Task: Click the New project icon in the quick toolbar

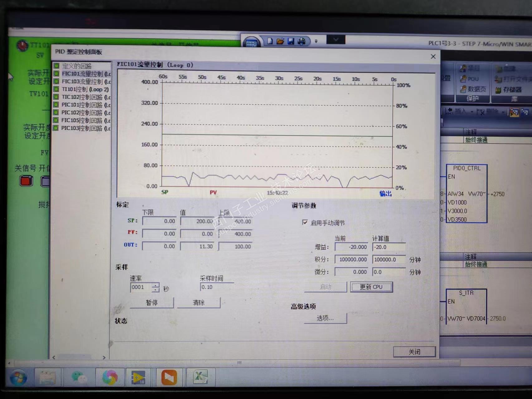Action: tap(270, 41)
